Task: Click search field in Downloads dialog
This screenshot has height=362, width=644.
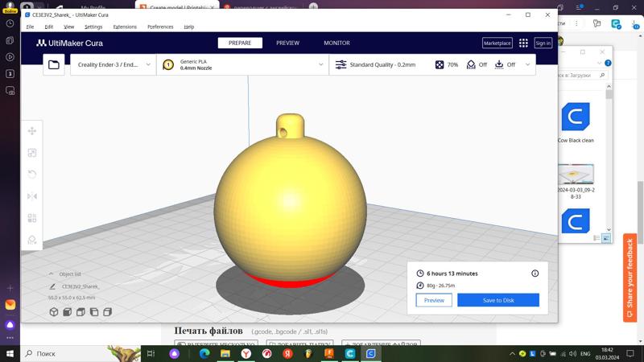Action: [581, 75]
